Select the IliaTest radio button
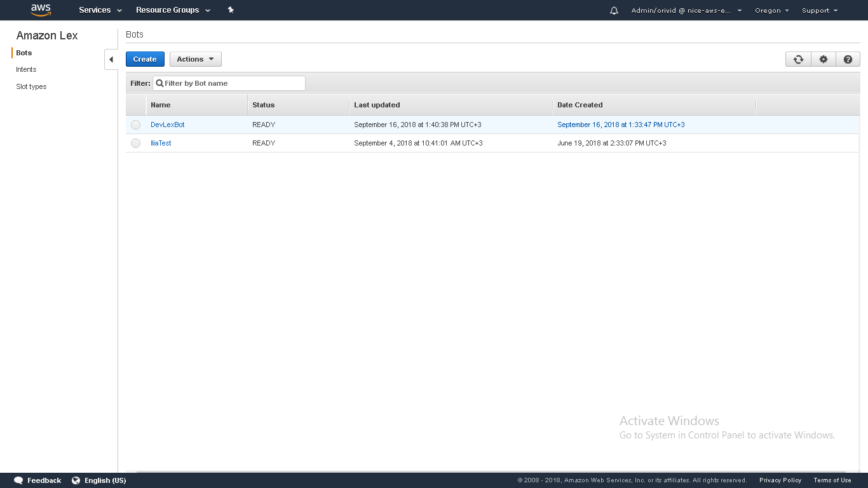The width and height of the screenshot is (868, 488). (135, 143)
